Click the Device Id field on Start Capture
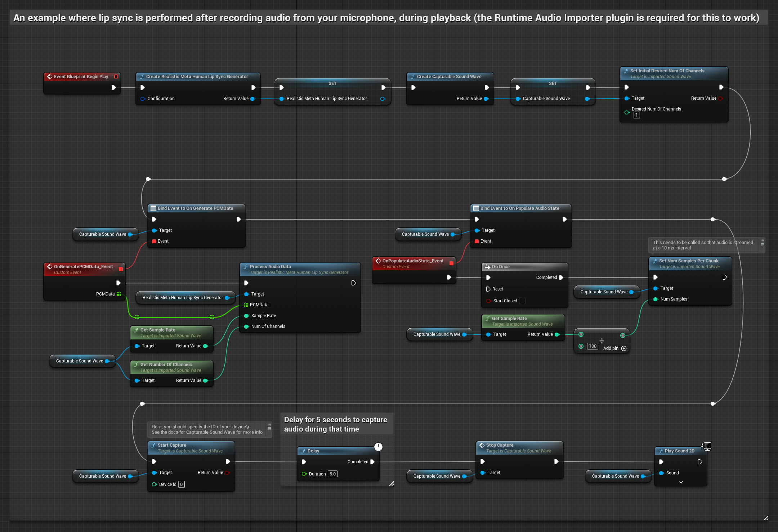778x532 pixels. point(181,484)
